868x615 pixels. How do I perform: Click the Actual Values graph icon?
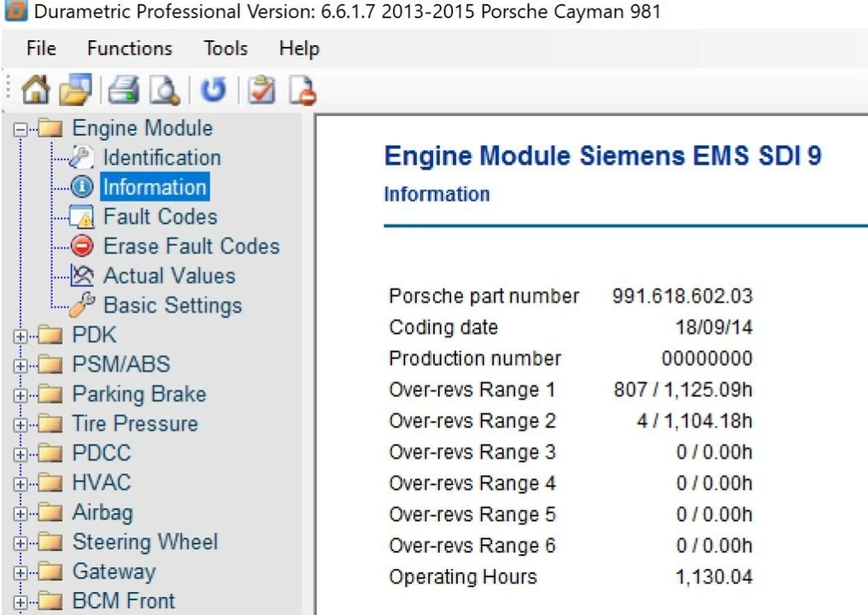pos(81,275)
